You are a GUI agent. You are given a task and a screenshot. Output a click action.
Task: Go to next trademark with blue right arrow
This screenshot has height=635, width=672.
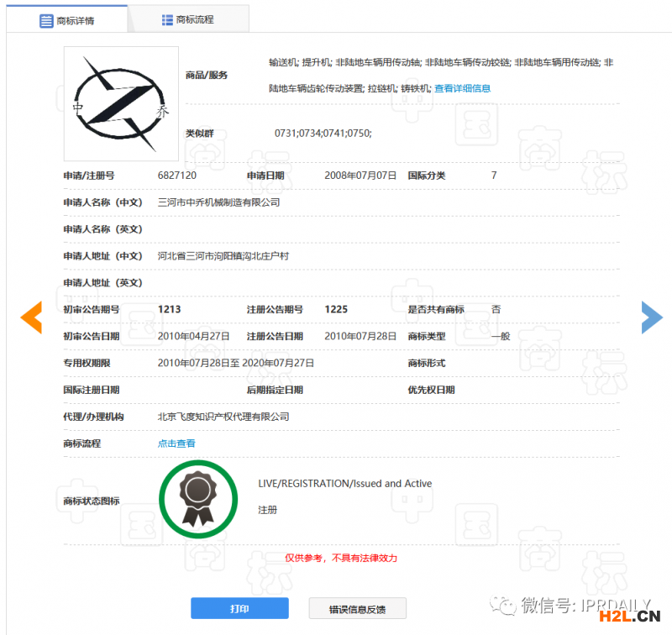[x=651, y=317]
